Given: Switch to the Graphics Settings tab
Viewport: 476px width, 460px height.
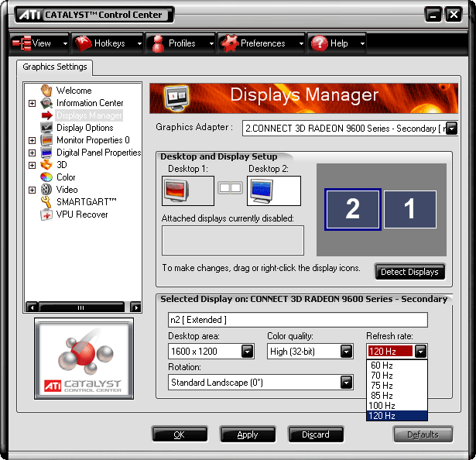Looking at the screenshot, I should [x=55, y=67].
